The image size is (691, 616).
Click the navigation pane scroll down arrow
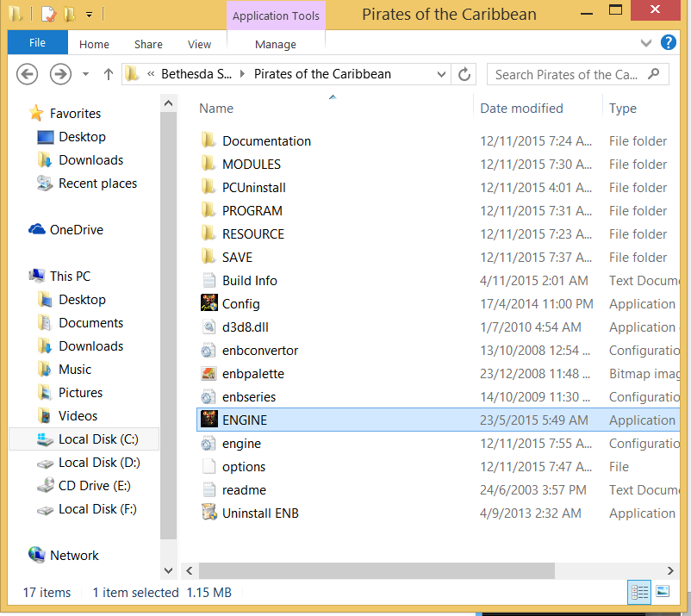(168, 570)
